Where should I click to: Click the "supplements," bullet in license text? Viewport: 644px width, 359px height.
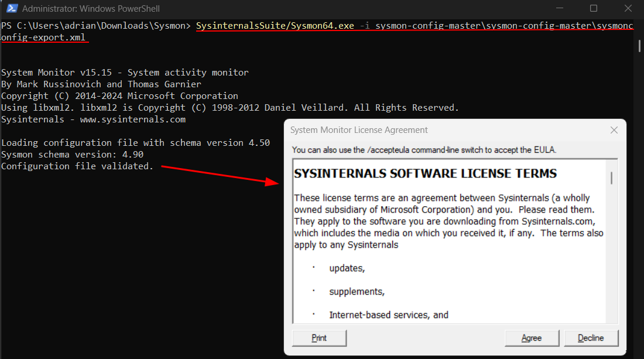pyautogui.click(x=357, y=292)
